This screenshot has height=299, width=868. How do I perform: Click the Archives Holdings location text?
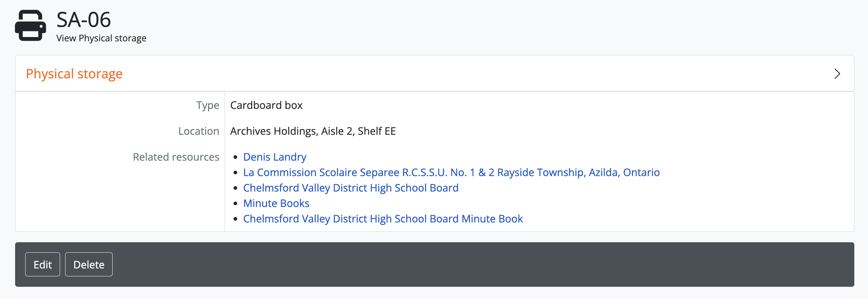coord(313,131)
